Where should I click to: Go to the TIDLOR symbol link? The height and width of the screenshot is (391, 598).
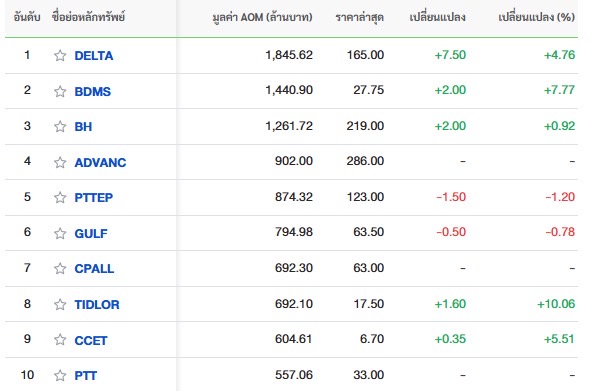pos(97,304)
